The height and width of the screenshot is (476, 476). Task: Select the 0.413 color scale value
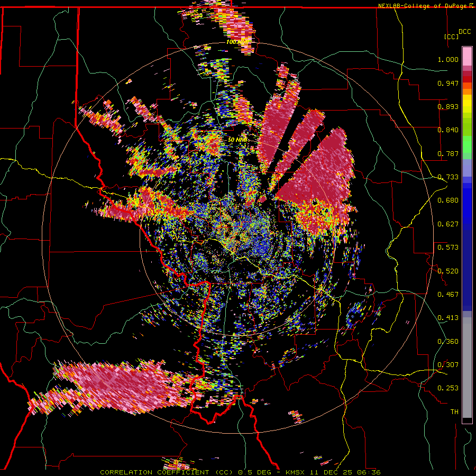(x=448, y=318)
